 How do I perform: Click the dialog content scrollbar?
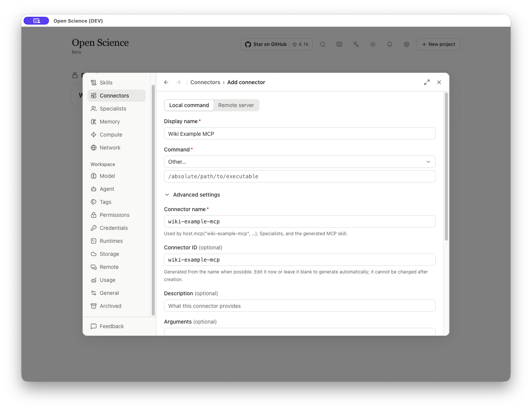[x=446, y=166]
